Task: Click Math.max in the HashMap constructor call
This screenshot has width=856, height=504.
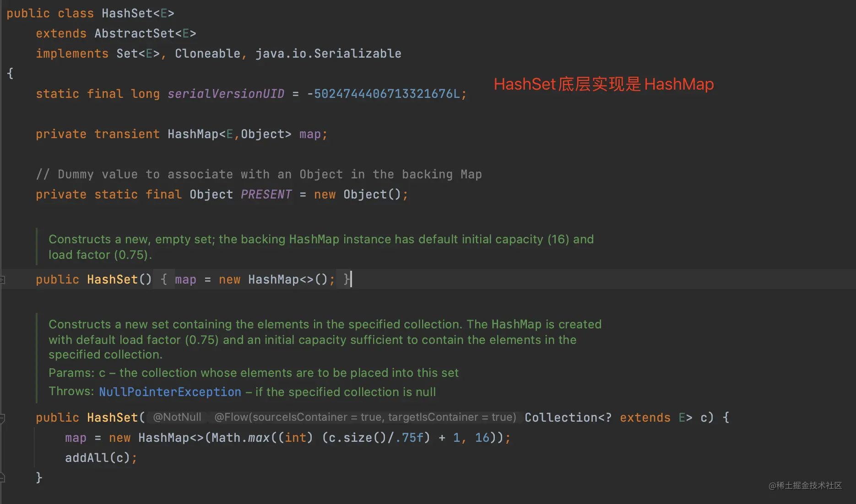Action: click(x=240, y=438)
